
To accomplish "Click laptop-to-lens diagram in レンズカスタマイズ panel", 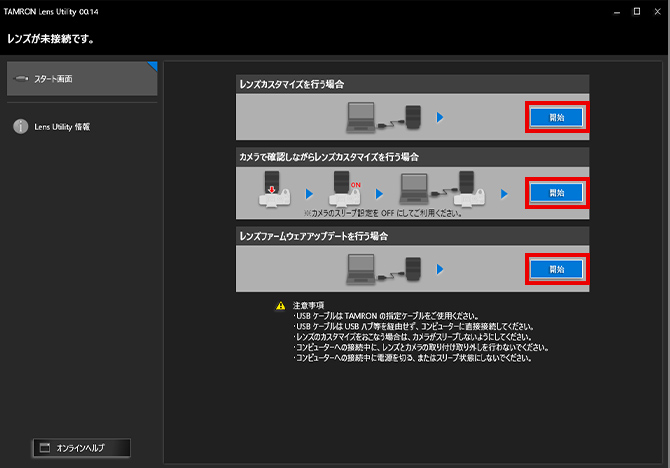I will click(x=384, y=117).
